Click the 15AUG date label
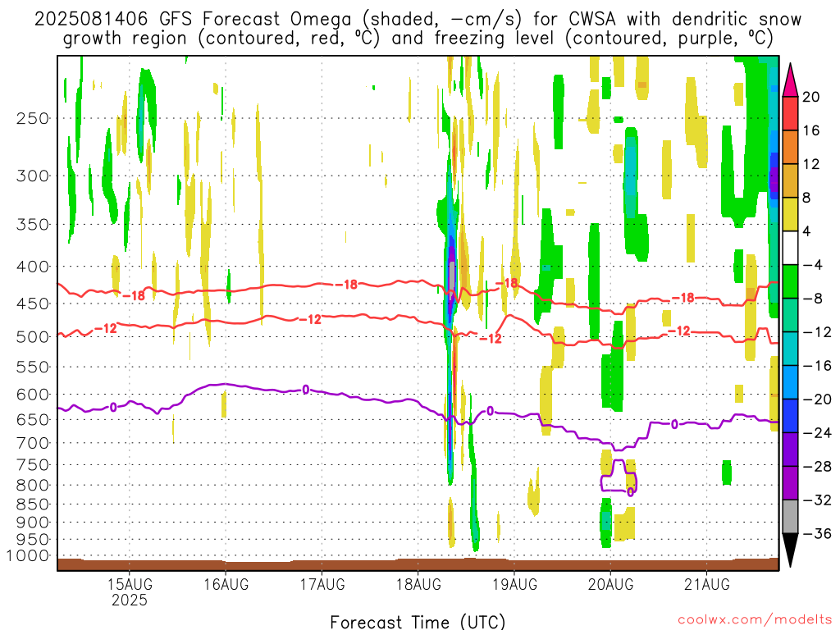The image size is (840, 630). [x=130, y=584]
